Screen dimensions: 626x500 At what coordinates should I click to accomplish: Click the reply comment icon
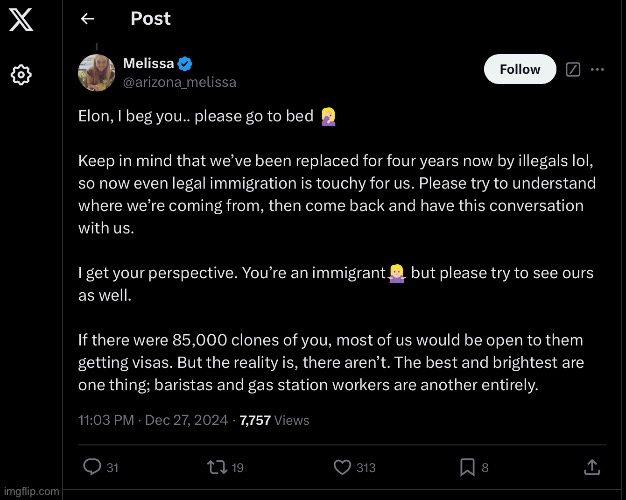(92, 466)
